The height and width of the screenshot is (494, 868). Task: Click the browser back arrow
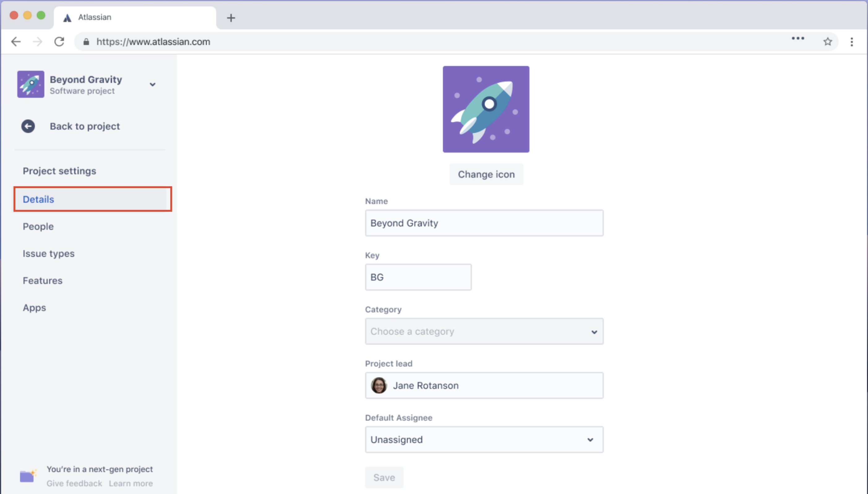[16, 42]
